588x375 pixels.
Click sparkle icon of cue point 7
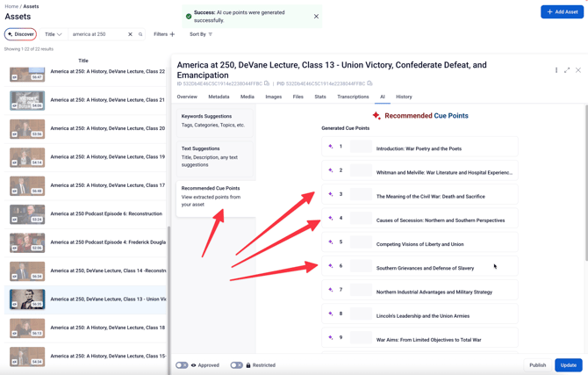coord(330,290)
